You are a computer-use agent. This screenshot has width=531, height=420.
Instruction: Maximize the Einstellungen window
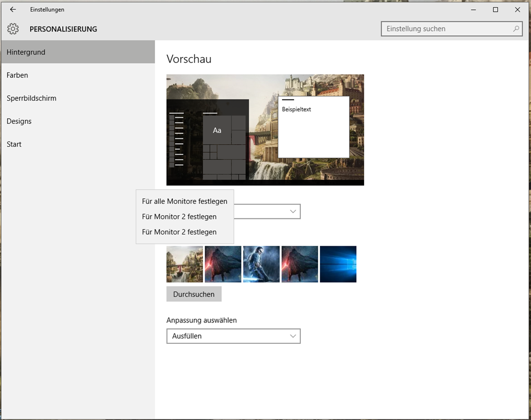[495, 9]
